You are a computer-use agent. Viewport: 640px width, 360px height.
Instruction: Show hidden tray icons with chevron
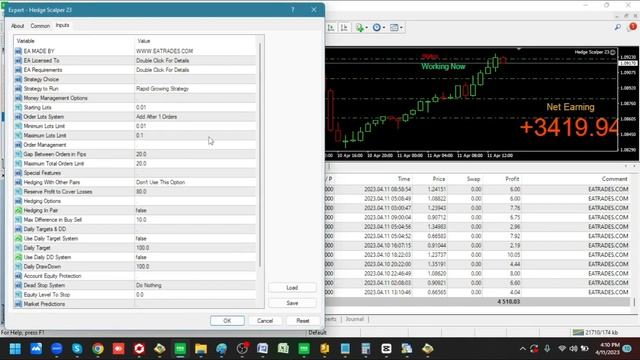(x=522, y=349)
